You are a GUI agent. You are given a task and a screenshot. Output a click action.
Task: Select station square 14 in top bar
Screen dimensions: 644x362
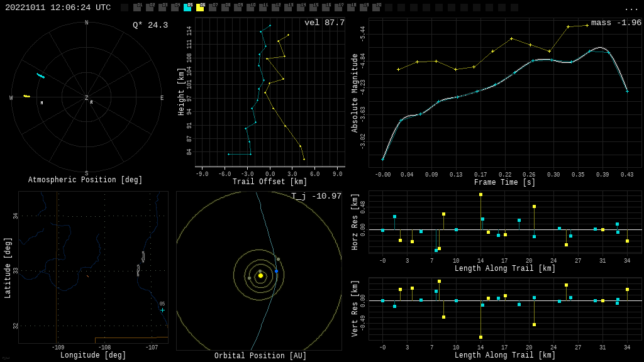(x=301, y=8)
